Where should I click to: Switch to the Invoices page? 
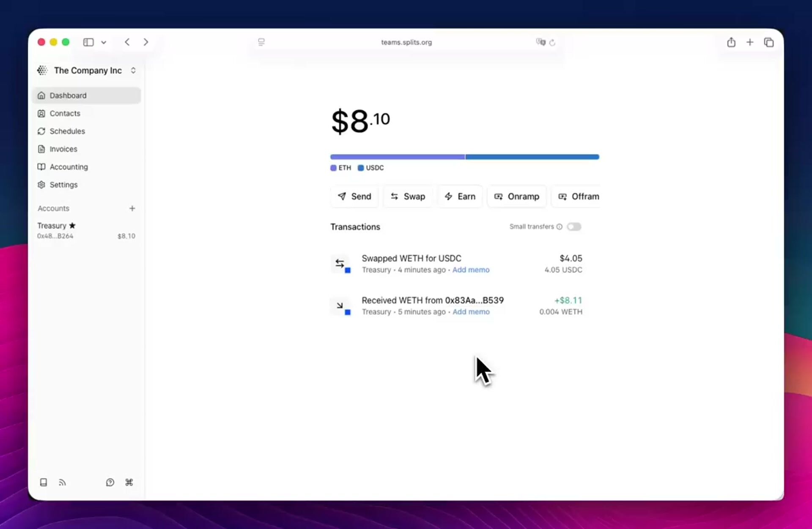(x=63, y=149)
